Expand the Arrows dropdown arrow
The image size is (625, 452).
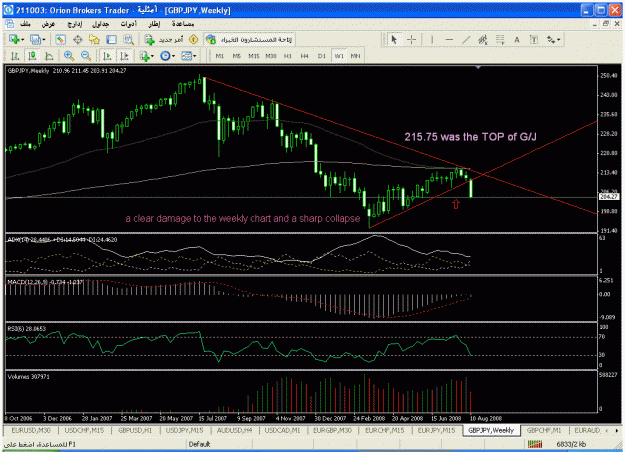[x=559, y=40]
